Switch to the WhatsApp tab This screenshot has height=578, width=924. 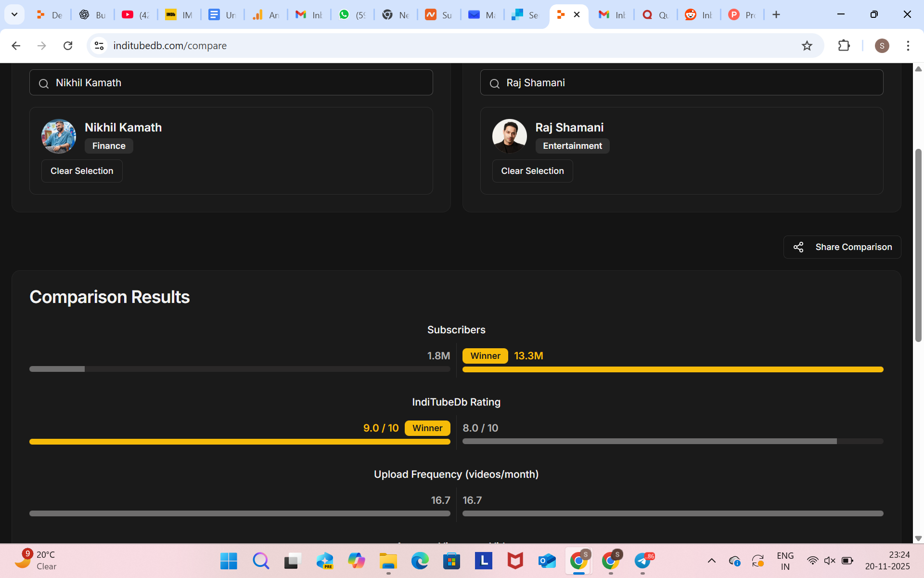pyautogui.click(x=352, y=14)
